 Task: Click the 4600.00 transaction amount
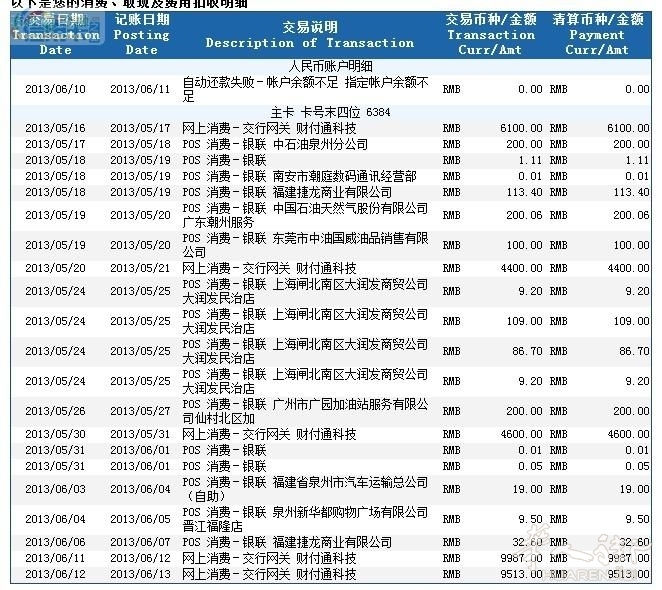[521, 434]
